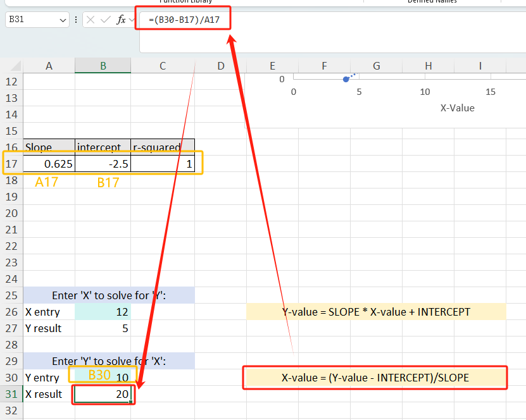This screenshot has height=420, width=526.
Task: Select column F header
Action: [324, 66]
